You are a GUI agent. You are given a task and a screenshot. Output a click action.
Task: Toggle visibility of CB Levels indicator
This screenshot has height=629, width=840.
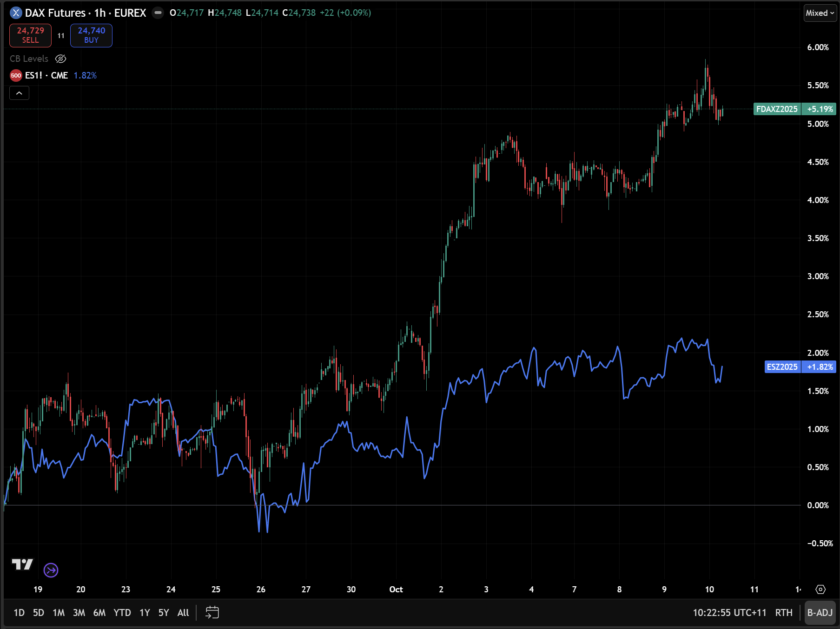(x=61, y=59)
